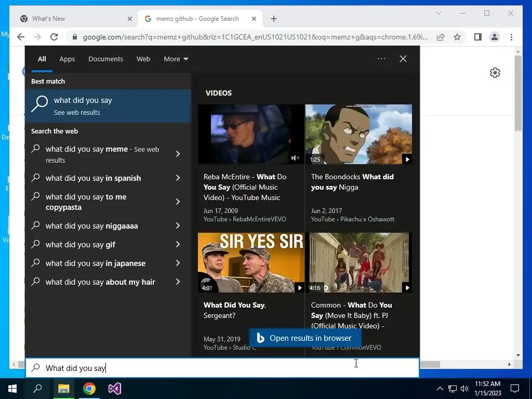
Task: Close the What's New tab
Action: 129,19
